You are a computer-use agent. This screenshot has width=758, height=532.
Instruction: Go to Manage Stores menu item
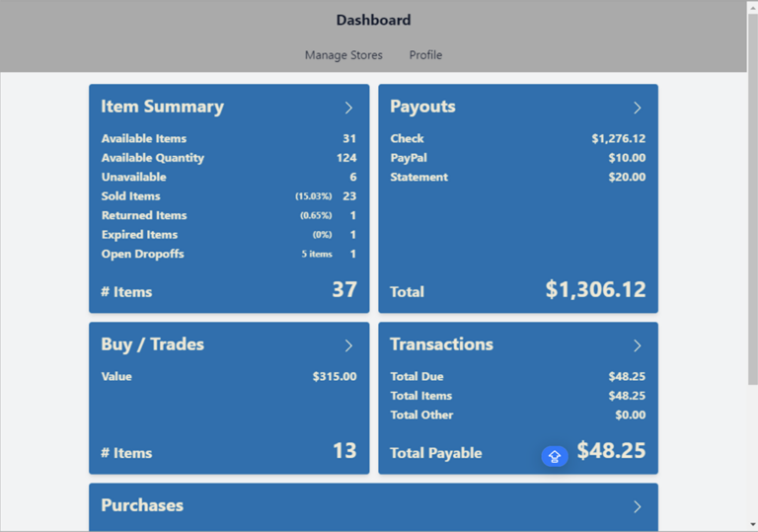point(343,55)
